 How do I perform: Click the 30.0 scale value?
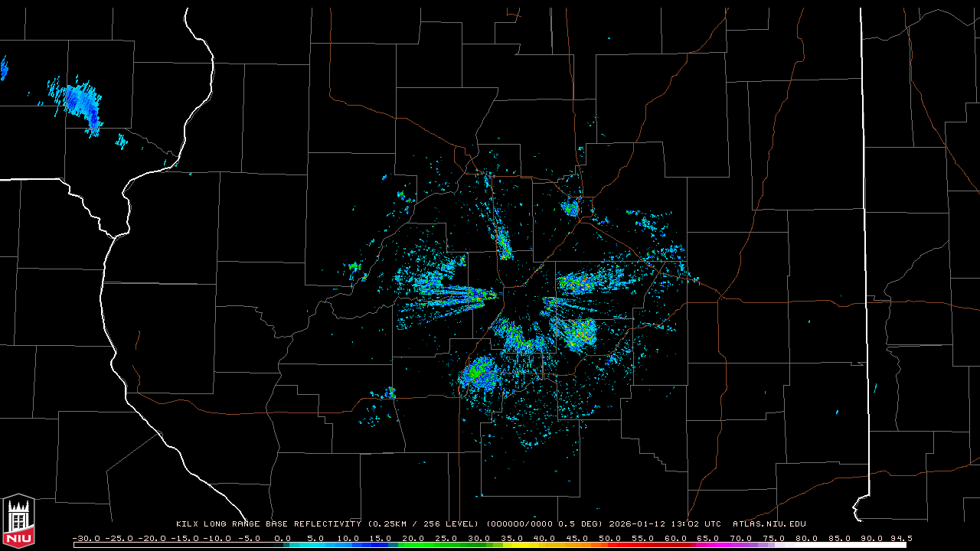[x=478, y=538]
